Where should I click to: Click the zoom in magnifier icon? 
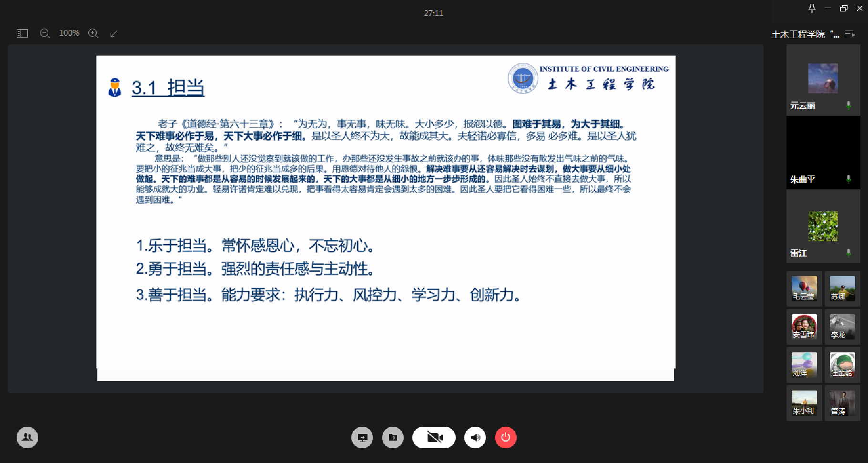click(93, 33)
